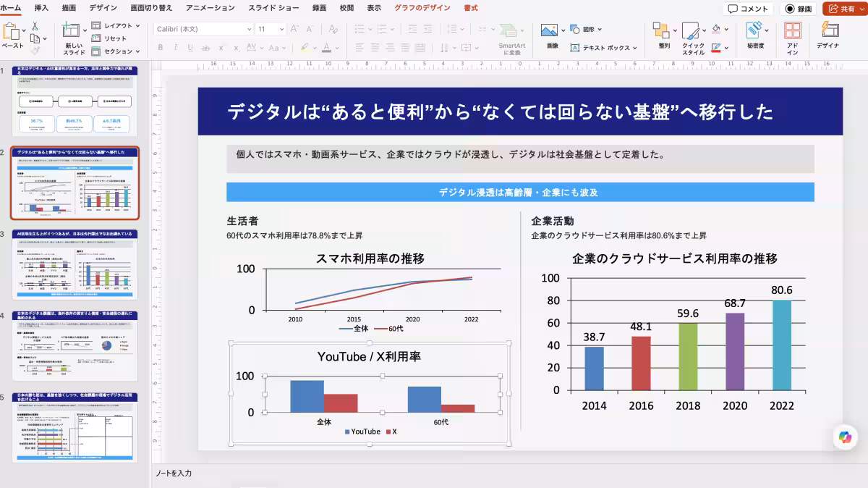Viewport: 868px width, 488px height.
Task: Click the Cut scissors icon
Action: click(x=34, y=25)
